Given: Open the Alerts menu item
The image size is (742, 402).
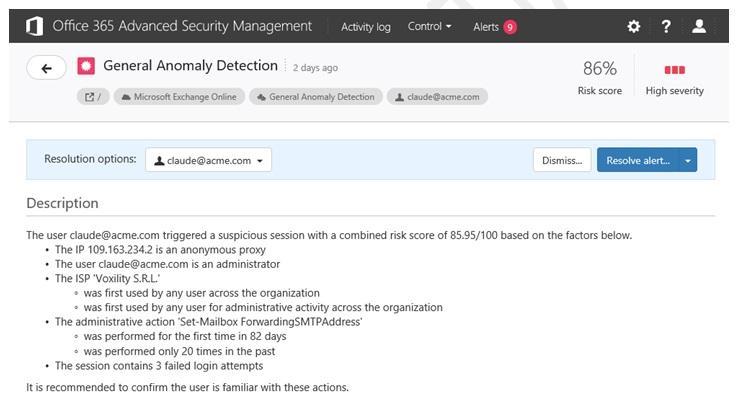Looking at the screenshot, I should click(x=486, y=27).
